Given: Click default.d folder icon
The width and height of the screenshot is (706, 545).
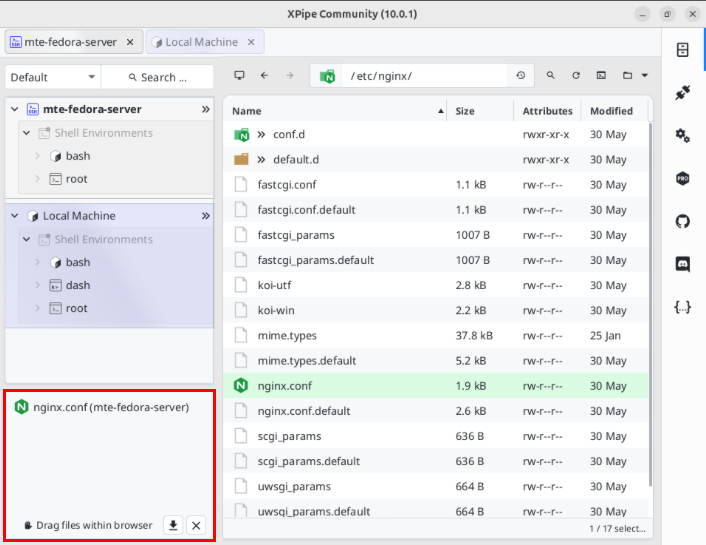Looking at the screenshot, I should (241, 159).
